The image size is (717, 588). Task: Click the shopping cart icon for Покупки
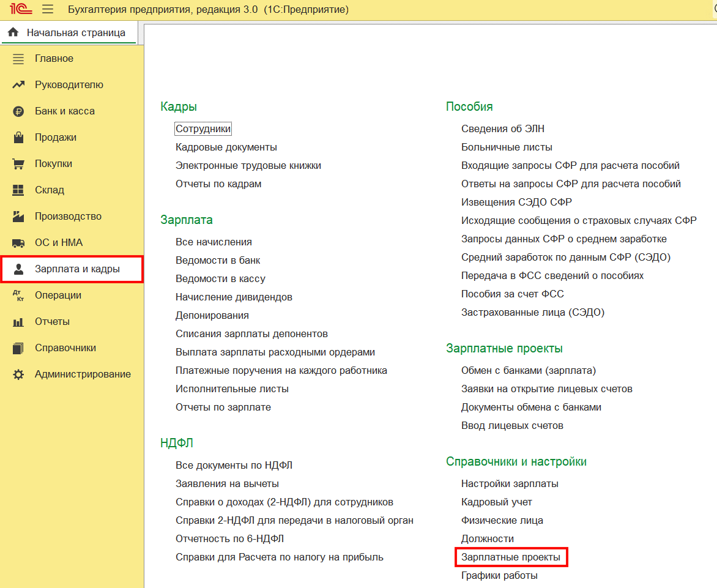pyautogui.click(x=18, y=164)
